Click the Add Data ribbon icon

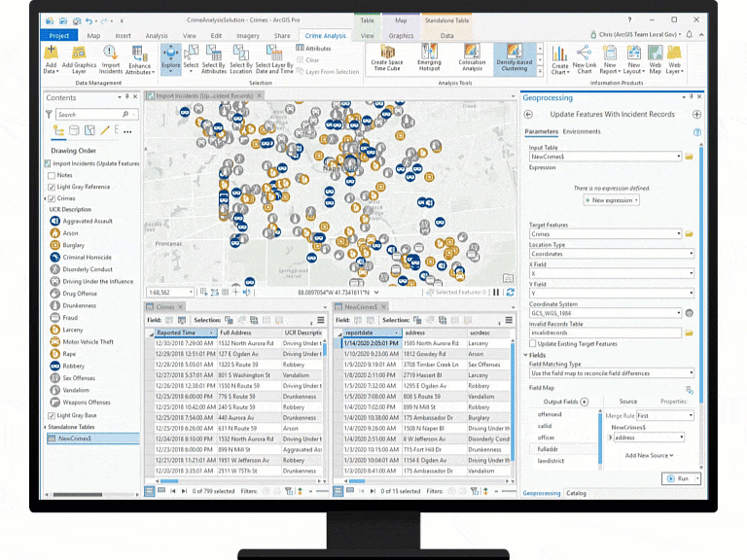pos(51,59)
